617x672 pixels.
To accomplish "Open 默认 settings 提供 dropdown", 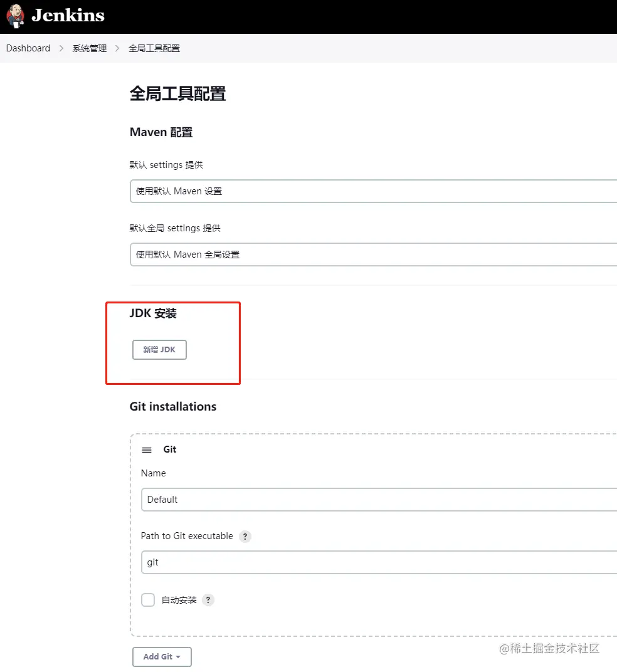I will pos(373,191).
